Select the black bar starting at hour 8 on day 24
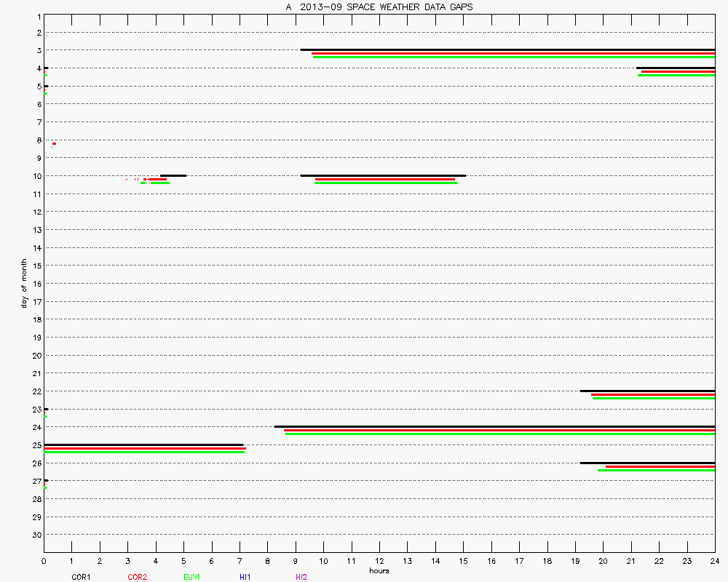The width and height of the screenshot is (728, 582). [495, 426]
